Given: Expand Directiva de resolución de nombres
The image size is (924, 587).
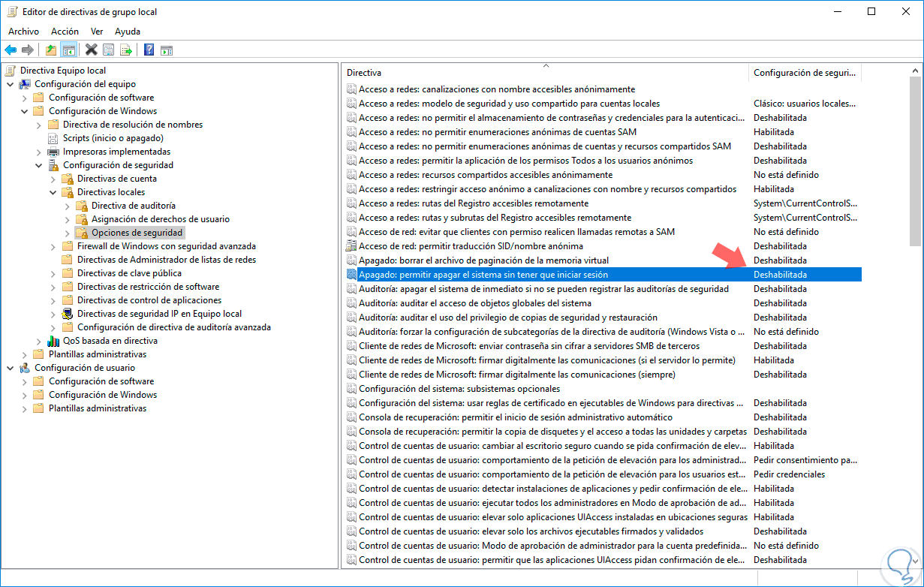Looking at the screenshot, I should (x=38, y=125).
